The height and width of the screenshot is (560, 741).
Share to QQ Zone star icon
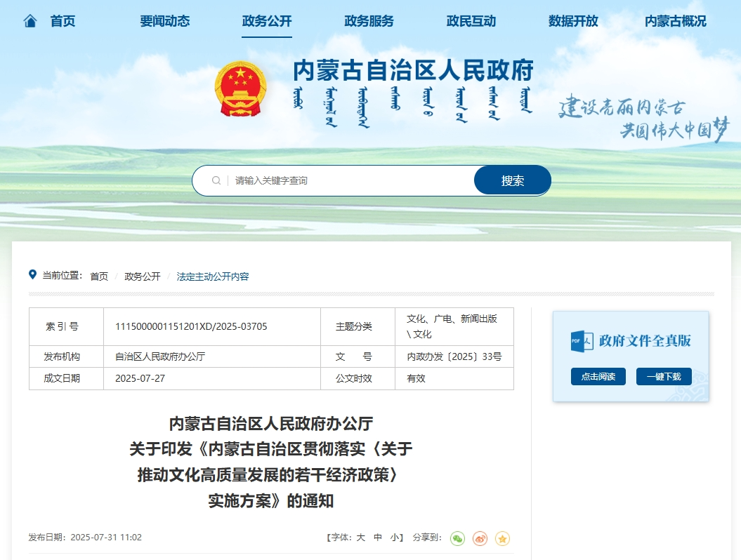click(502, 538)
